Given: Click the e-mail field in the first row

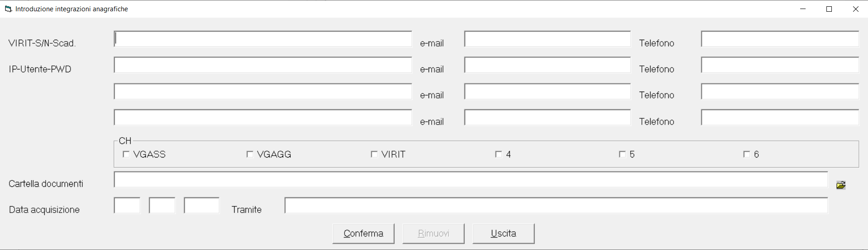Looking at the screenshot, I should pyautogui.click(x=547, y=39).
